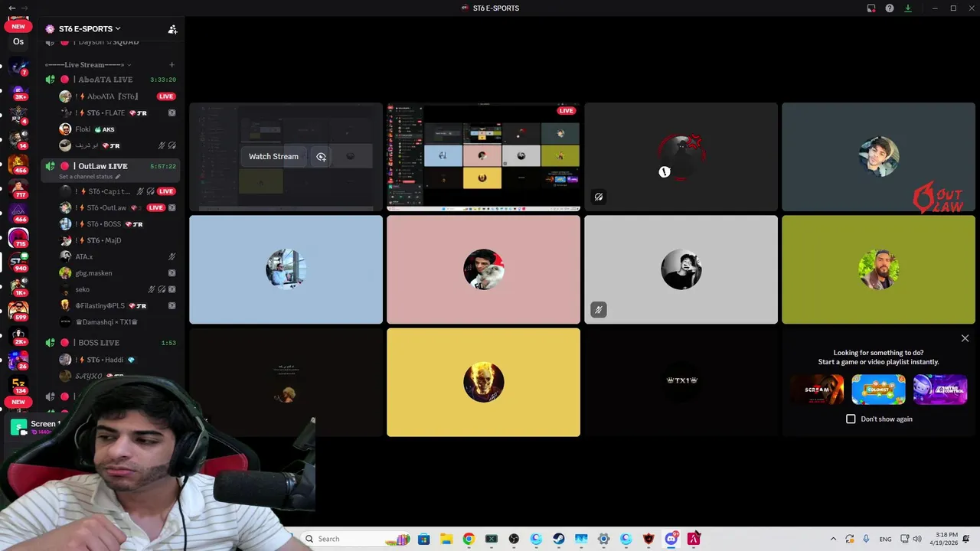Open the ST6 E-SPORTS server dropdown
Image resolution: width=980 pixels, height=551 pixels.
coord(90,29)
